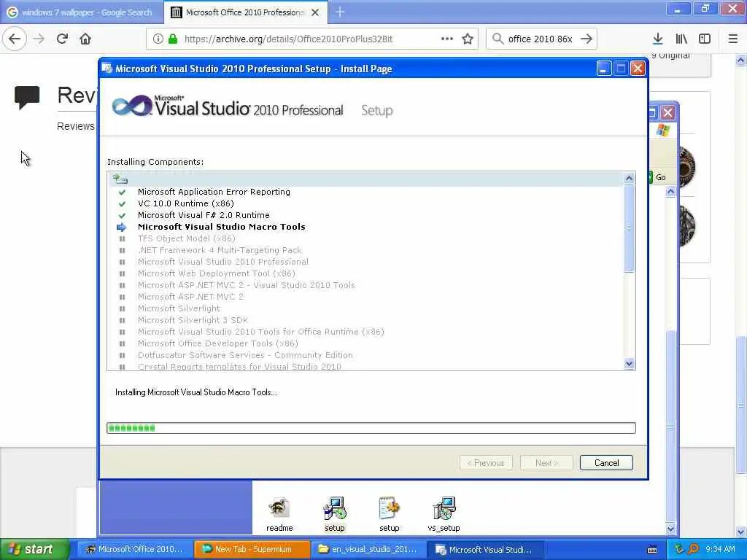747x560 pixels.
Task: Select Microsoft Silverlight 3 SDK row
Action: [x=193, y=320]
